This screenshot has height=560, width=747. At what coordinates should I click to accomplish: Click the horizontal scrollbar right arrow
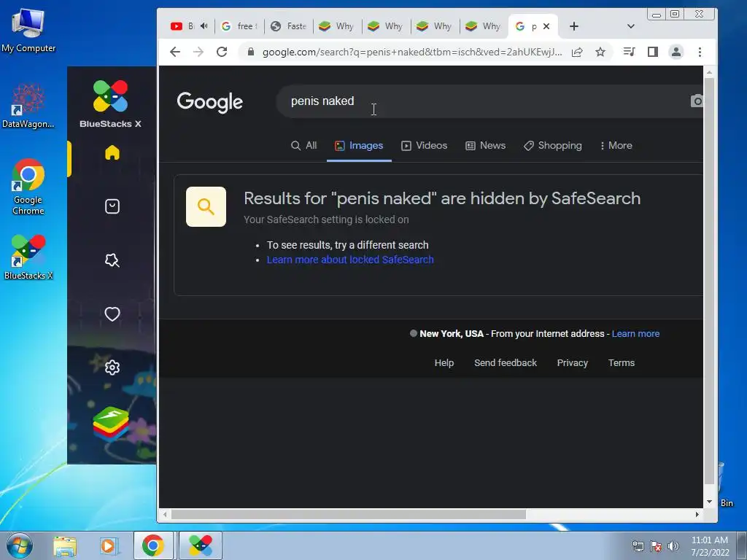697,514
